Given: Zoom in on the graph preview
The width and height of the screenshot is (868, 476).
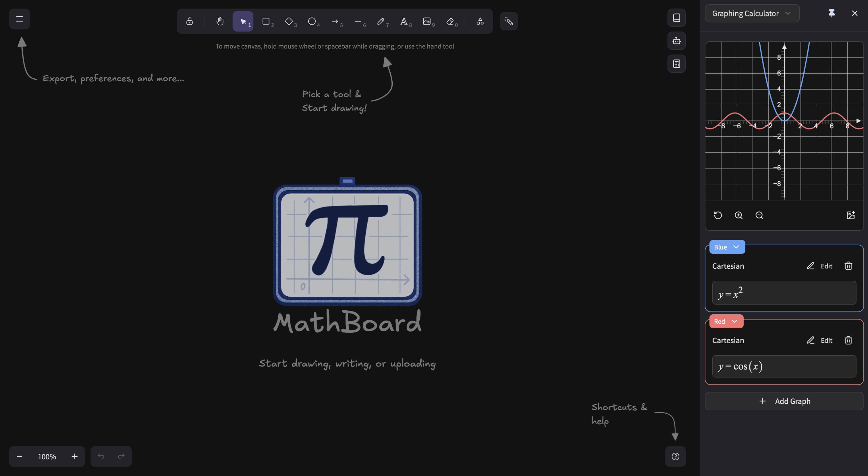Looking at the screenshot, I should (739, 215).
